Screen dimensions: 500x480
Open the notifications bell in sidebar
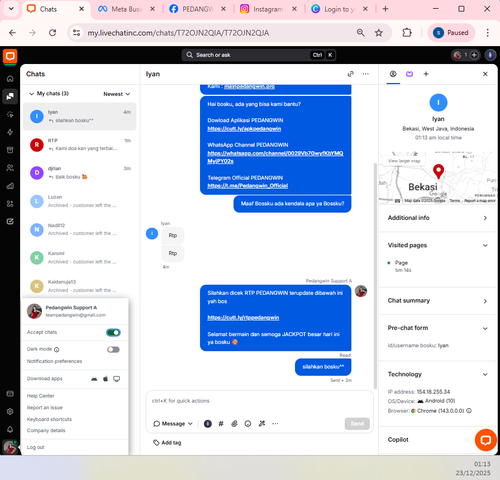click(10, 429)
